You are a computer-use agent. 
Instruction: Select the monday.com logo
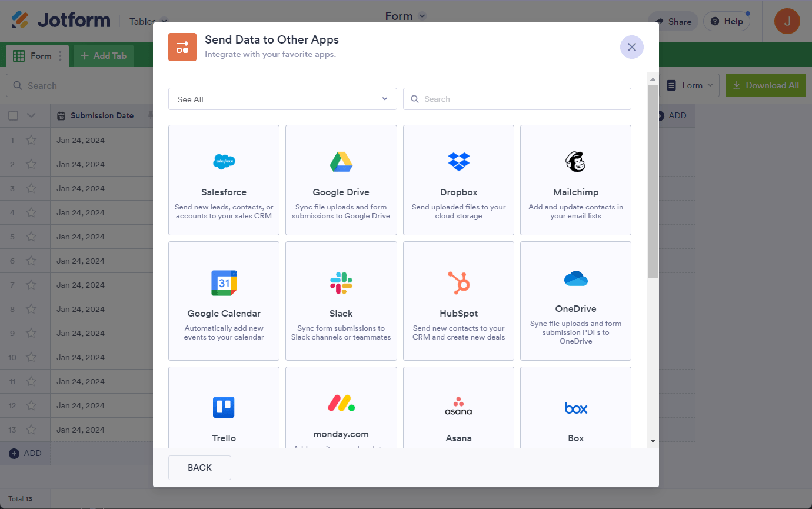341,403
